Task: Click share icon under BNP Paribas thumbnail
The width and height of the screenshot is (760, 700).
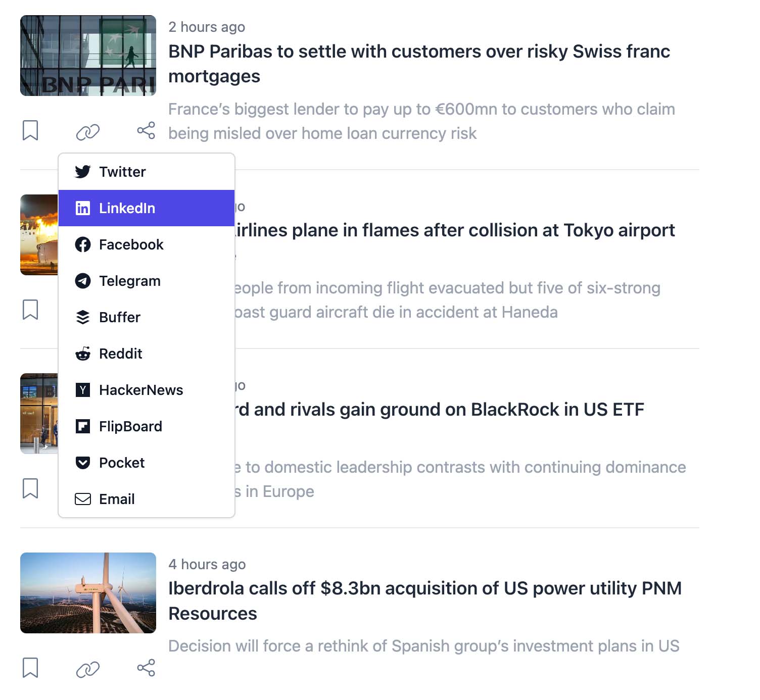Action: coord(146,131)
